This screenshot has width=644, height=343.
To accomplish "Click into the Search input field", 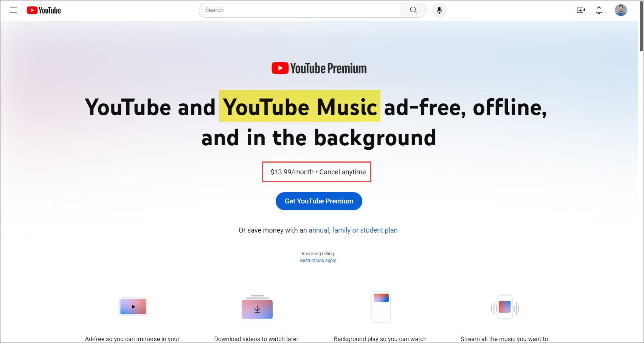I will coord(301,10).
